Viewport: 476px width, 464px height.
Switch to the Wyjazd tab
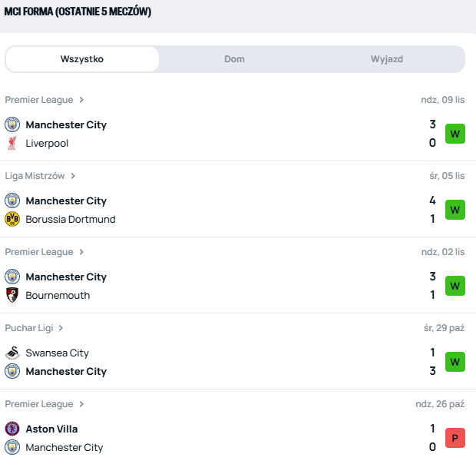pos(387,59)
